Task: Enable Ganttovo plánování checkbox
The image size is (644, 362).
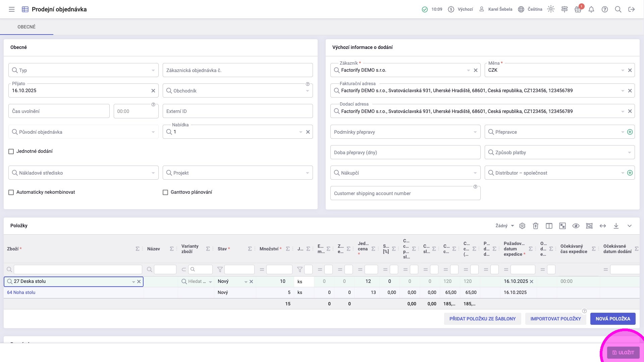Action: pyautogui.click(x=165, y=192)
